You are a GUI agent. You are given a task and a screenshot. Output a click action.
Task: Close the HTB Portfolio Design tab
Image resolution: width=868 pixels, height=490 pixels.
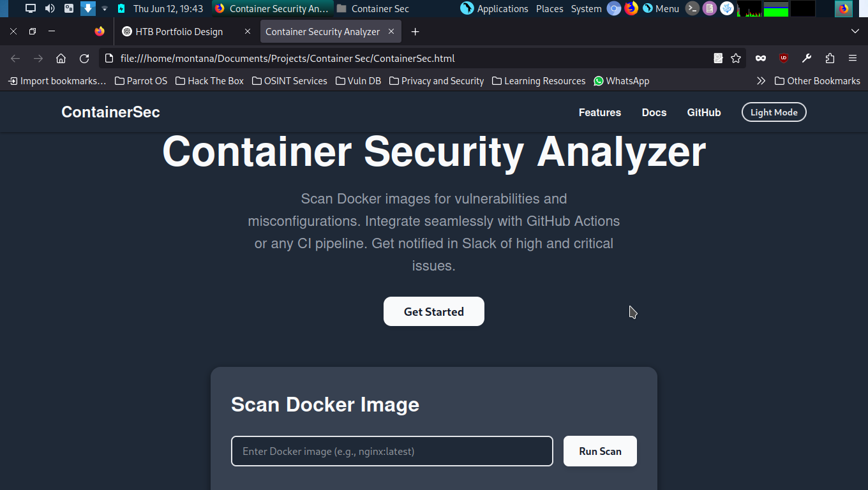click(x=248, y=31)
